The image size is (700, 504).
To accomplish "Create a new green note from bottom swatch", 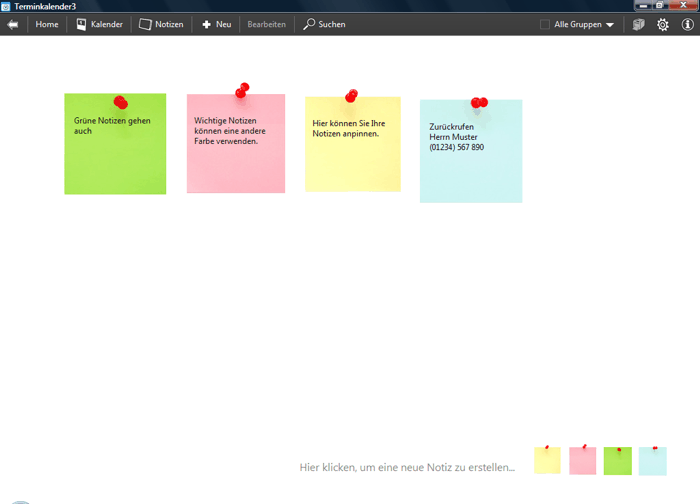I will click(617, 460).
